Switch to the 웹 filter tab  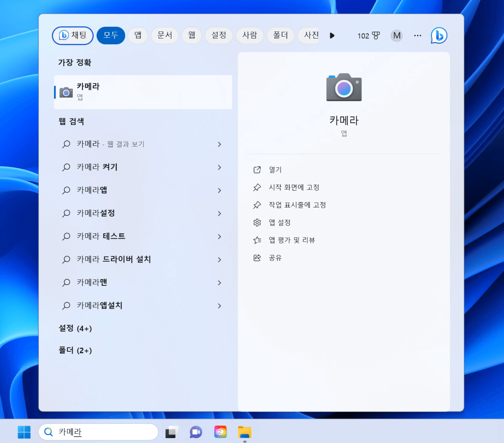pos(192,36)
